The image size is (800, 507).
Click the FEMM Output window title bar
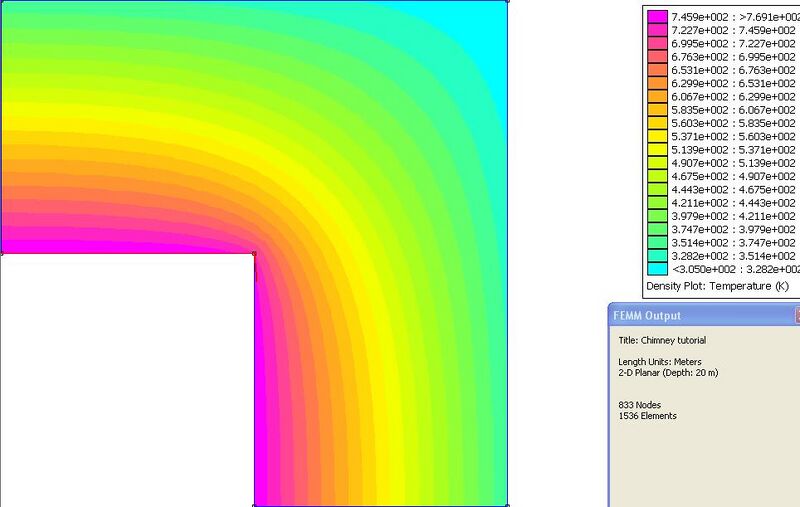[704, 315]
